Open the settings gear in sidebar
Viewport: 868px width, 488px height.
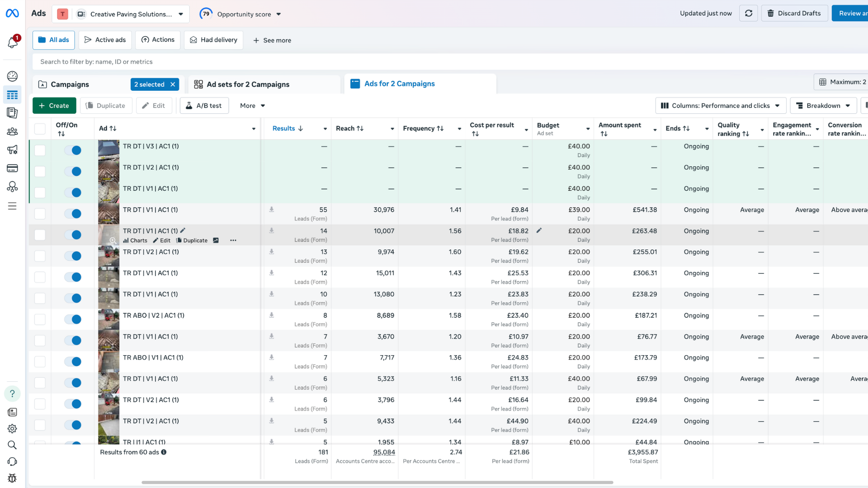tap(12, 428)
